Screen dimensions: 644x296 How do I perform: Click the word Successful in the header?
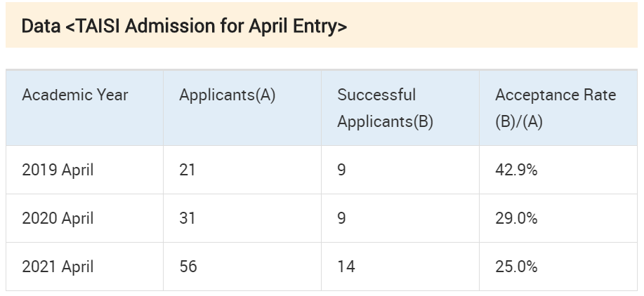(x=376, y=95)
